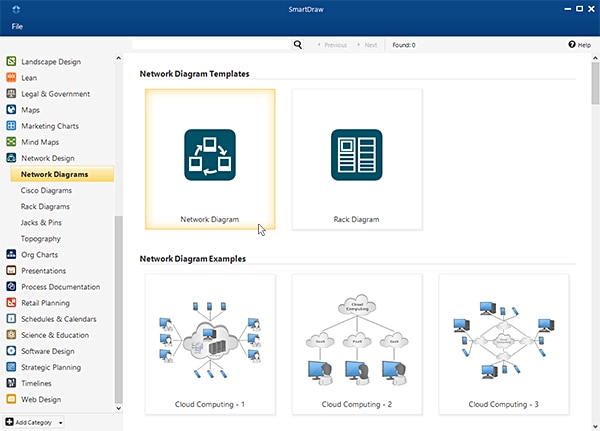Select the Org Charts label
The image size is (600, 431).
click(x=39, y=255)
